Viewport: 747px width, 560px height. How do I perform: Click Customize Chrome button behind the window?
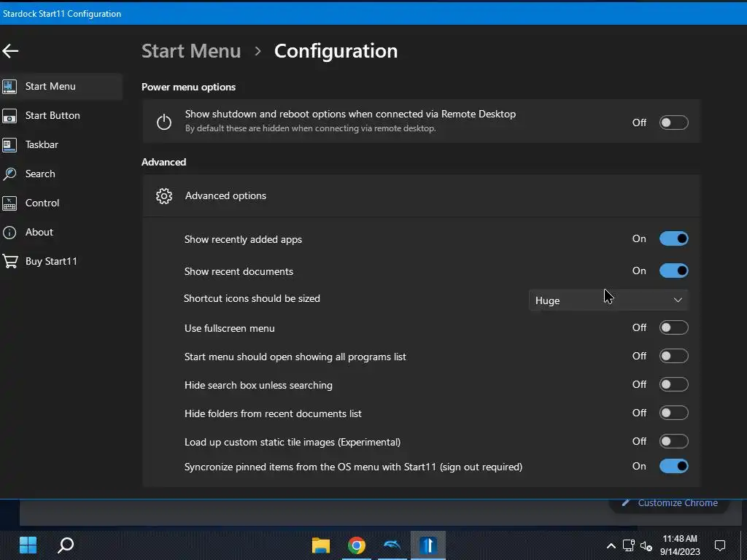[669, 503]
